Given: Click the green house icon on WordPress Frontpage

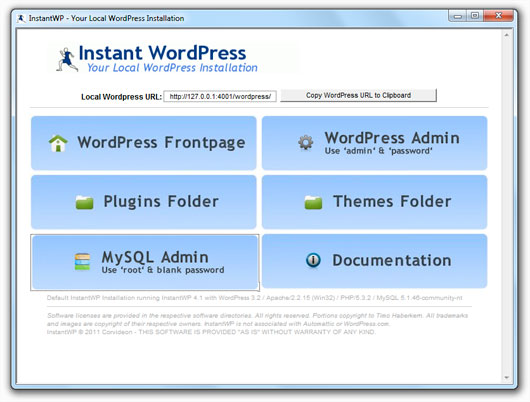Looking at the screenshot, I should click(58, 143).
